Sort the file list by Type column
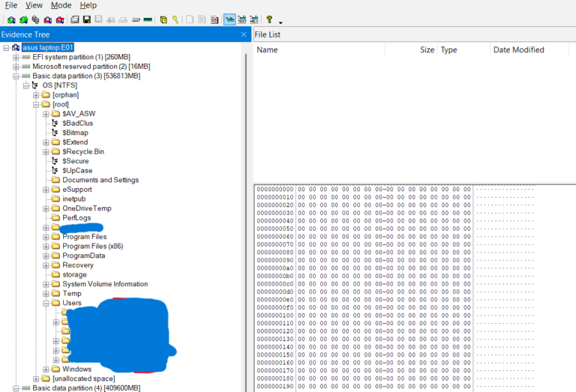 pyautogui.click(x=463, y=50)
